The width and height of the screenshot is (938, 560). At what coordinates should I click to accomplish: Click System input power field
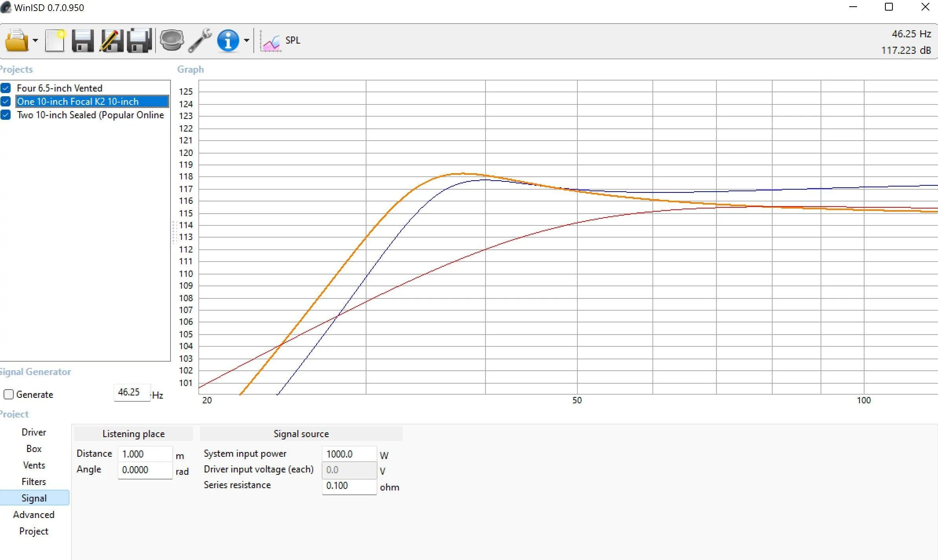pyautogui.click(x=349, y=454)
